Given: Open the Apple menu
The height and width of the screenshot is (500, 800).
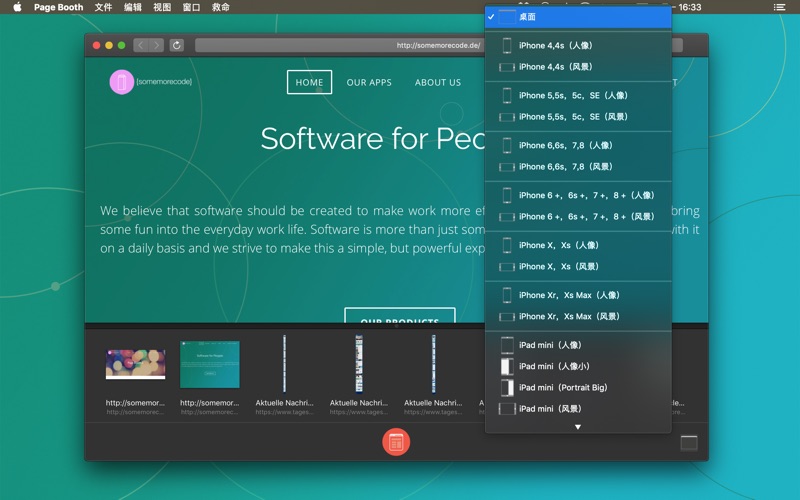Looking at the screenshot, I should coord(17,7).
